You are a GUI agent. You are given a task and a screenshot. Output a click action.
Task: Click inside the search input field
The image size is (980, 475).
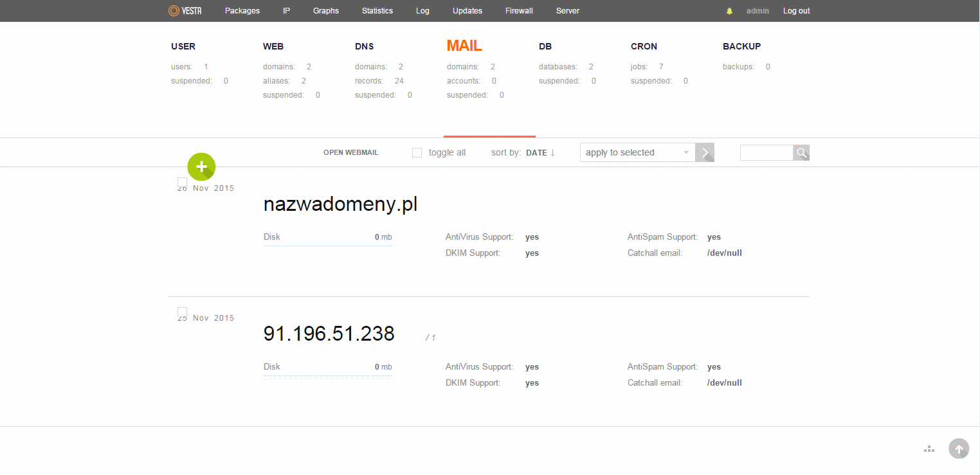point(767,152)
